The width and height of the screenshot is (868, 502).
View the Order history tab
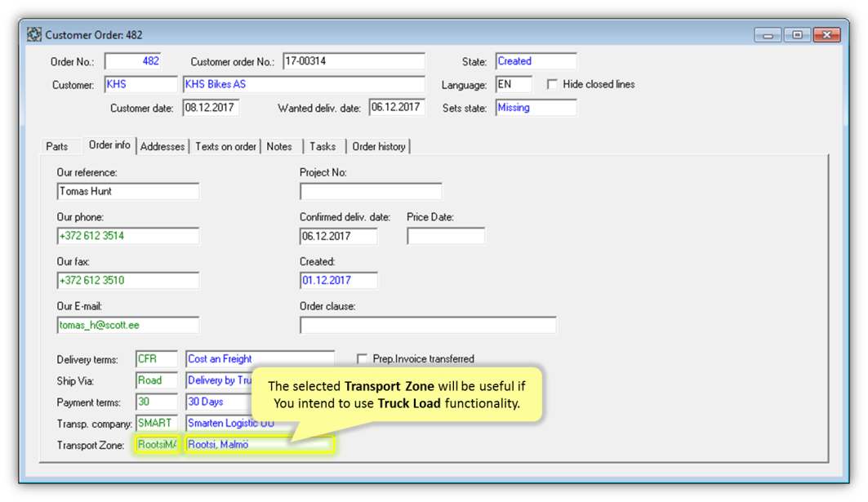[x=379, y=147]
